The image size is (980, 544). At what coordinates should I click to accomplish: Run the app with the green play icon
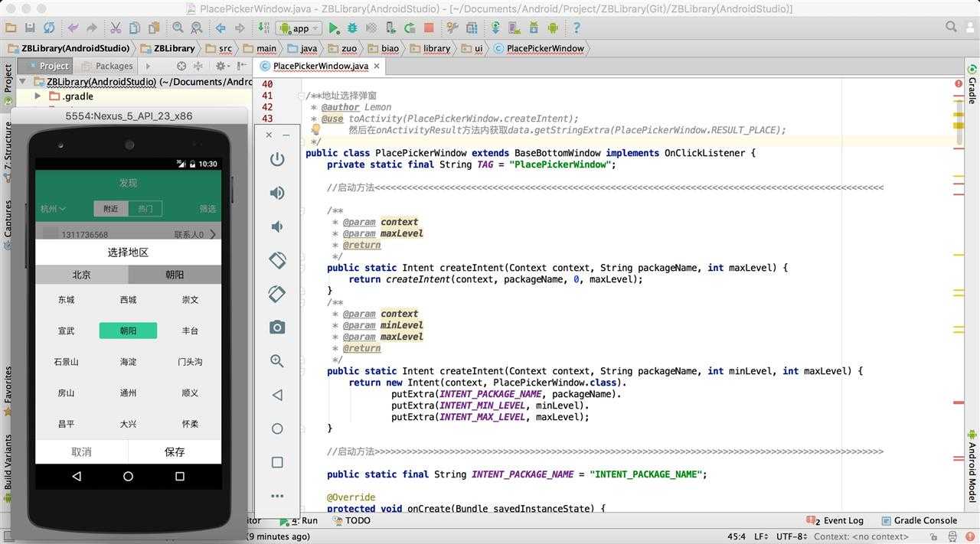tap(334, 28)
